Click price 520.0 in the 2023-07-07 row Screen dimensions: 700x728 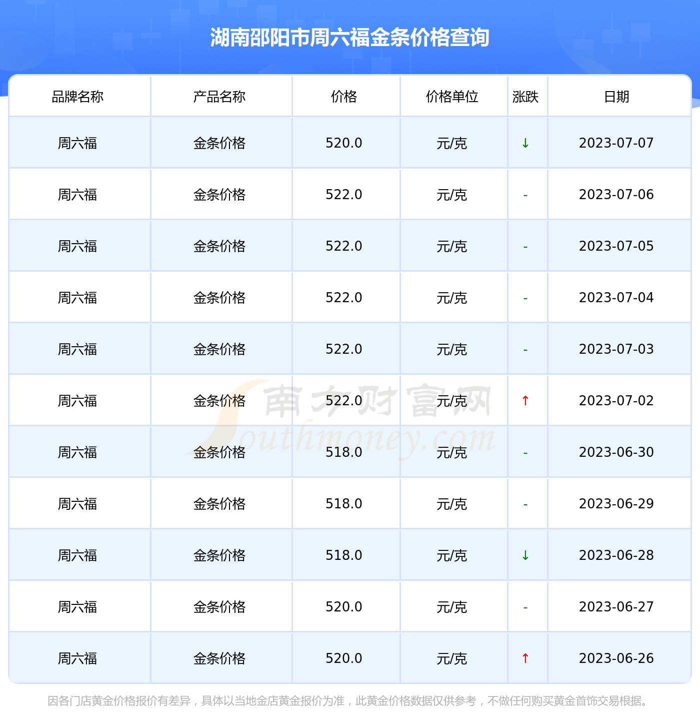pos(344,143)
